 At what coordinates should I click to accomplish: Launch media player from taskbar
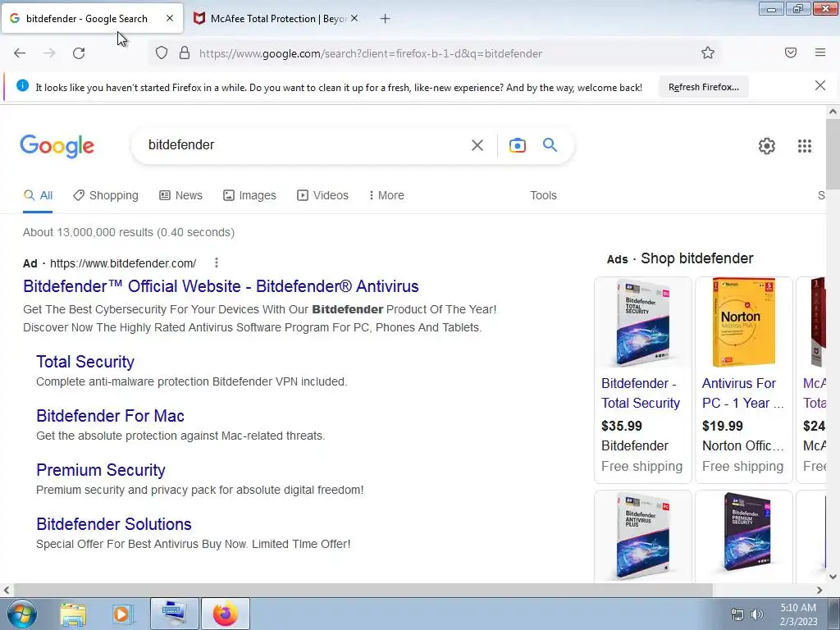pyautogui.click(x=122, y=614)
